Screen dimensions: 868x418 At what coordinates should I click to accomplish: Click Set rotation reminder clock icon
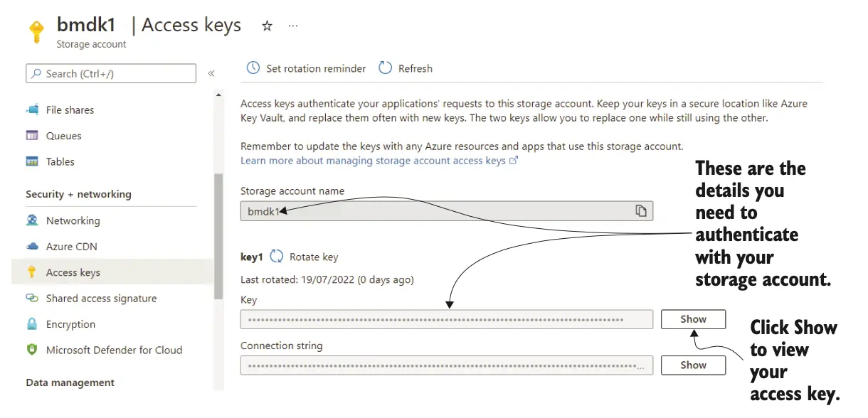point(253,68)
